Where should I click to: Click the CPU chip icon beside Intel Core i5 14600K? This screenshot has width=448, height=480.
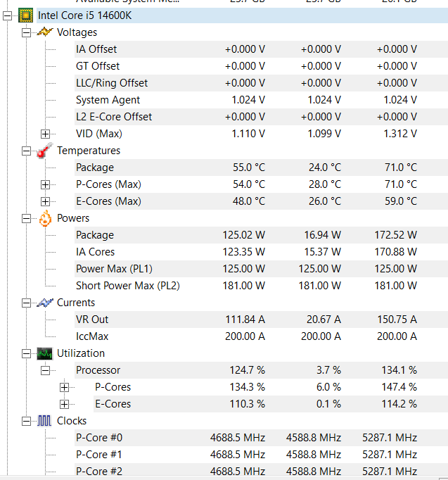pyautogui.click(x=26, y=15)
